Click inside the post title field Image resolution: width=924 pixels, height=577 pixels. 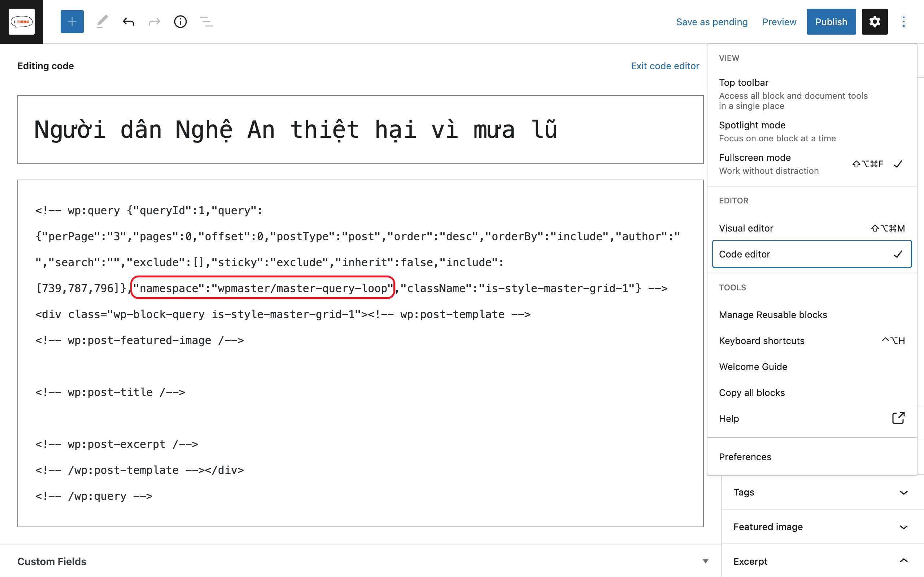click(x=294, y=130)
